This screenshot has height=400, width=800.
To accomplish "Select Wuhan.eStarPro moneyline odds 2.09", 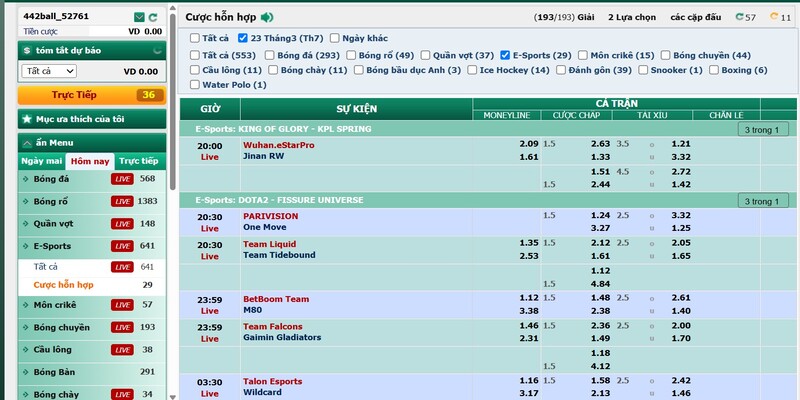I will point(529,144).
